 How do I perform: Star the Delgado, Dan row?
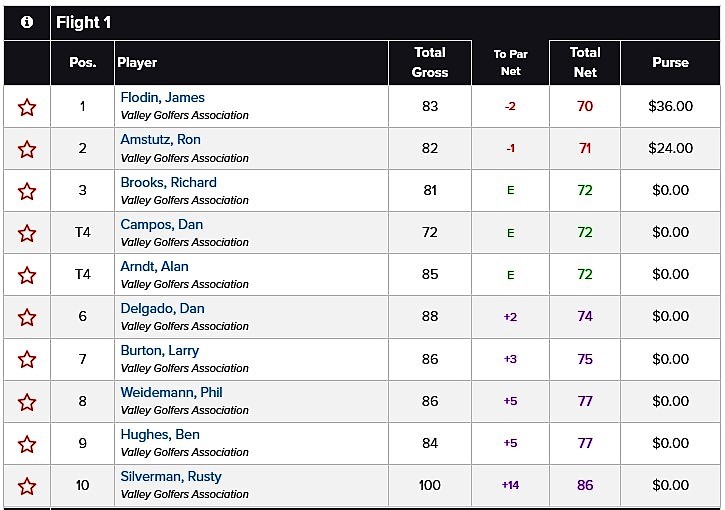click(x=27, y=318)
